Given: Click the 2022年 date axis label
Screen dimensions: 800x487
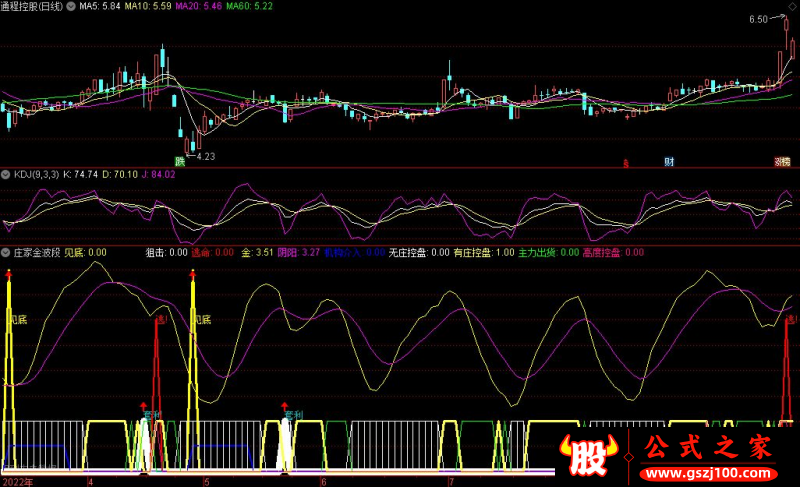Looking at the screenshot, I should (17, 481).
